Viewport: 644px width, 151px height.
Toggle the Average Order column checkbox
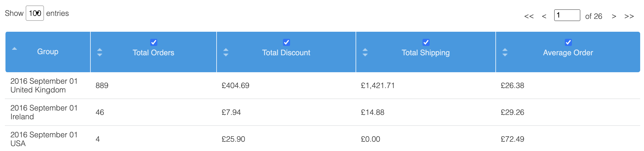click(x=568, y=42)
